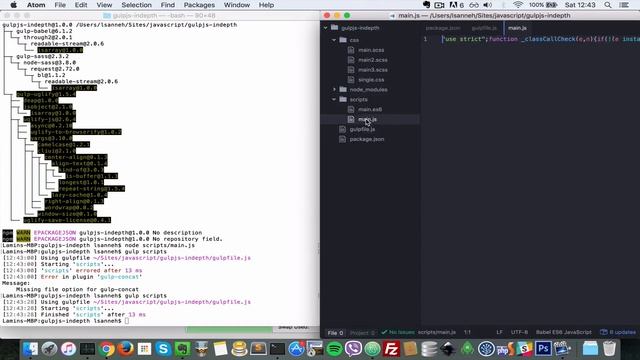640x360 pixels.
Task: Open the Notification Center icon
Action: pyautogui.click(x=624, y=5)
